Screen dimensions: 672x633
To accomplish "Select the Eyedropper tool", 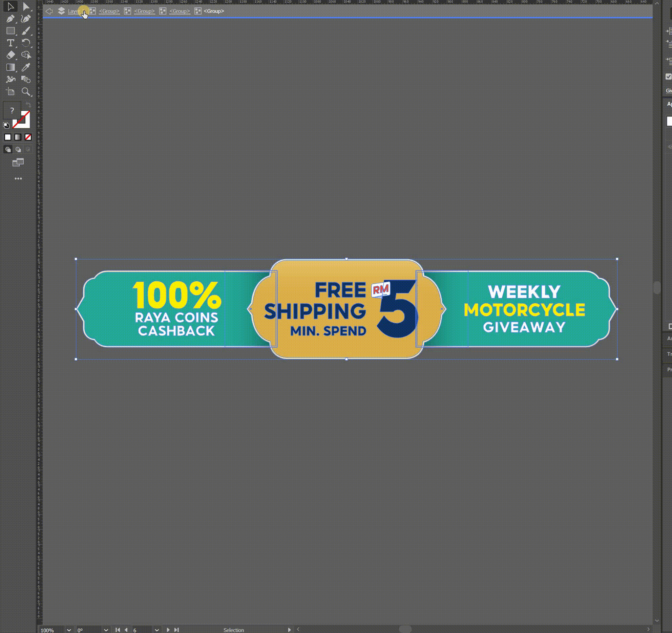I will [x=26, y=67].
